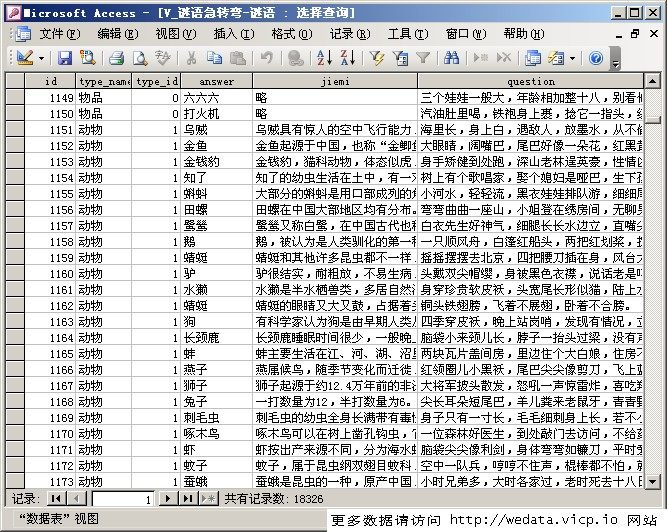The height and width of the screenshot is (532, 667).
Task: Sort Ascending with the A-Z icon
Action: pos(324,58)
